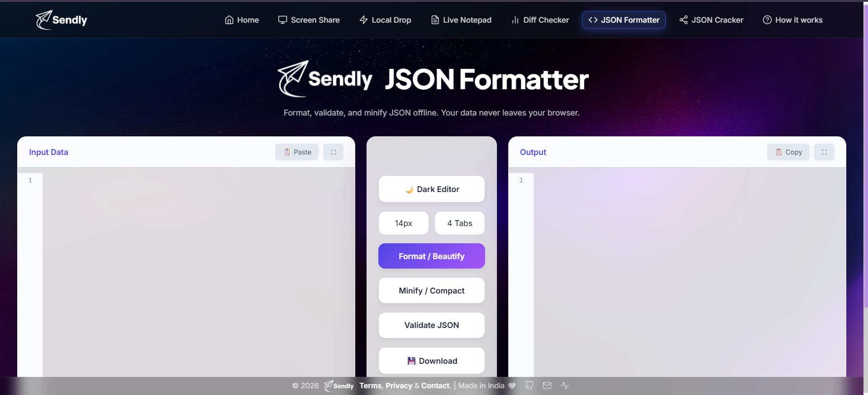This screenshot has width=868, height=395.
Task: Download the formatted output
Action: [x=432, y=361]
